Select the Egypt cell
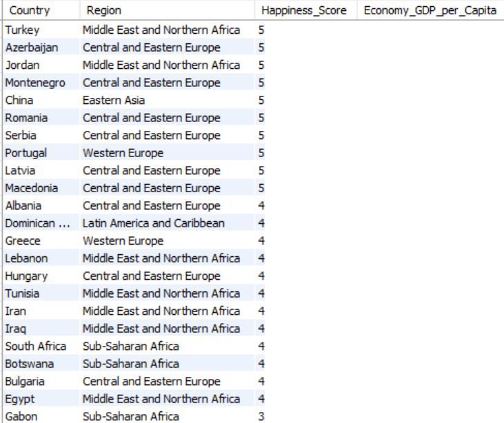 tap(19, 400)
